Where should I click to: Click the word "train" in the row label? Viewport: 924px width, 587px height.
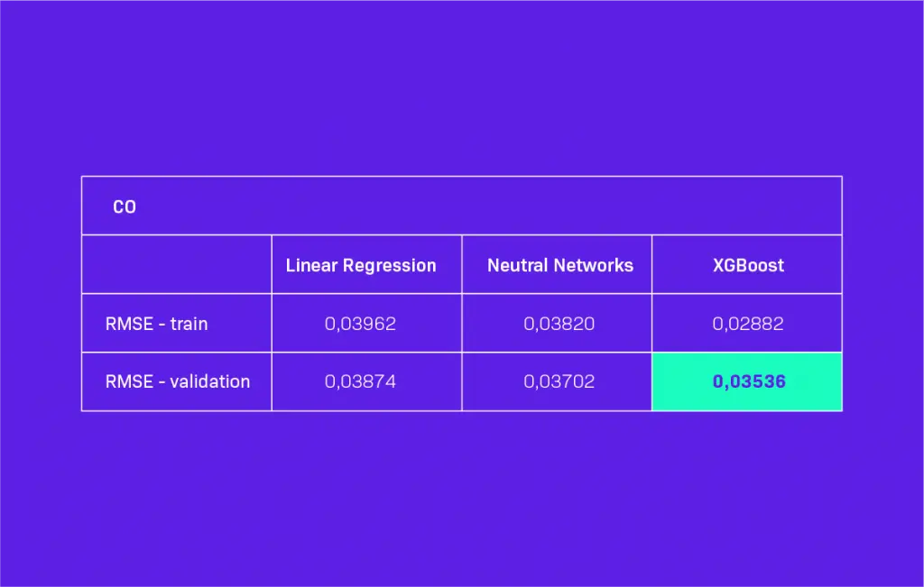pyautogui.click(x=189, y=324)
